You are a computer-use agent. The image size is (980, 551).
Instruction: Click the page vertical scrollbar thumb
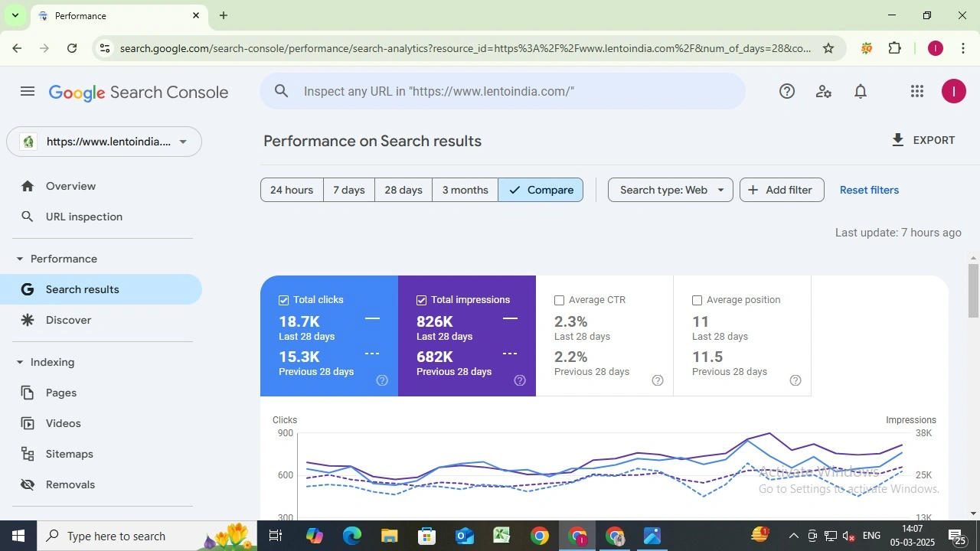pos(974,290)
